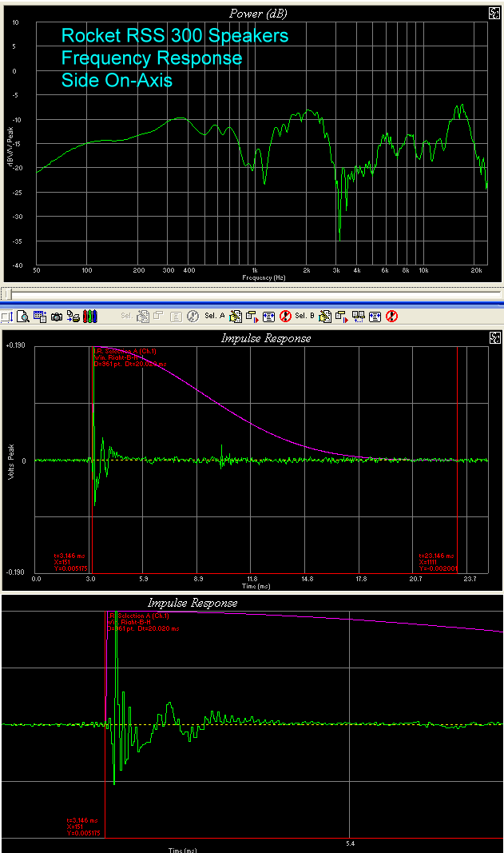Copy Sel. A data to clipboard
Screen dimensions: 504x853
[x=236, y=316]
